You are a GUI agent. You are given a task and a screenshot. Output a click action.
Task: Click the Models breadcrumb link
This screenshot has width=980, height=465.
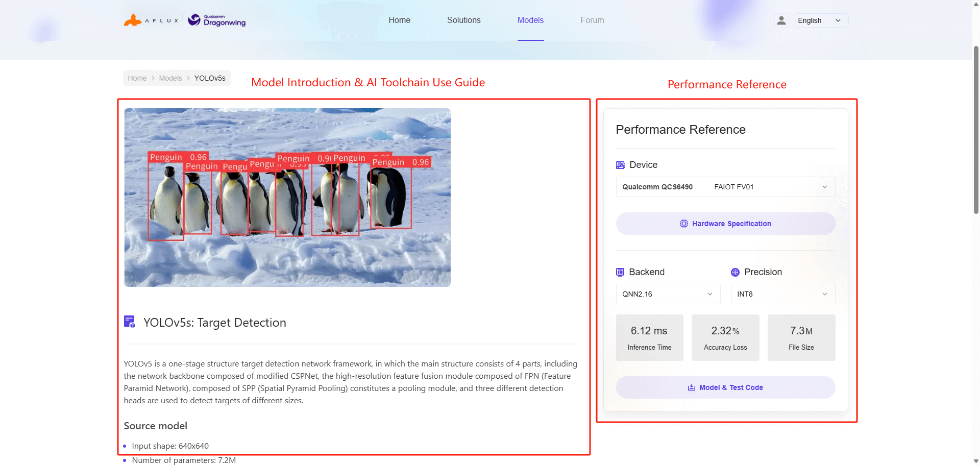coord(170,78)
